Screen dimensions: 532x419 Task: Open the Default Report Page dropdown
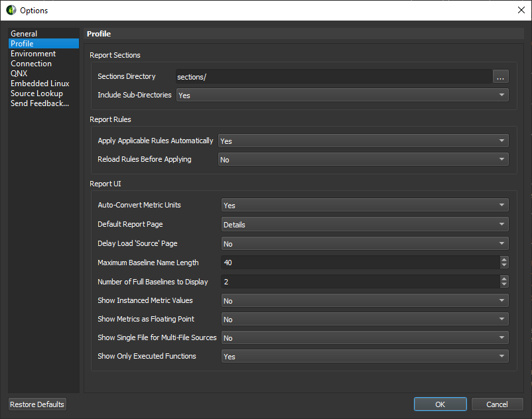(364, 225)
